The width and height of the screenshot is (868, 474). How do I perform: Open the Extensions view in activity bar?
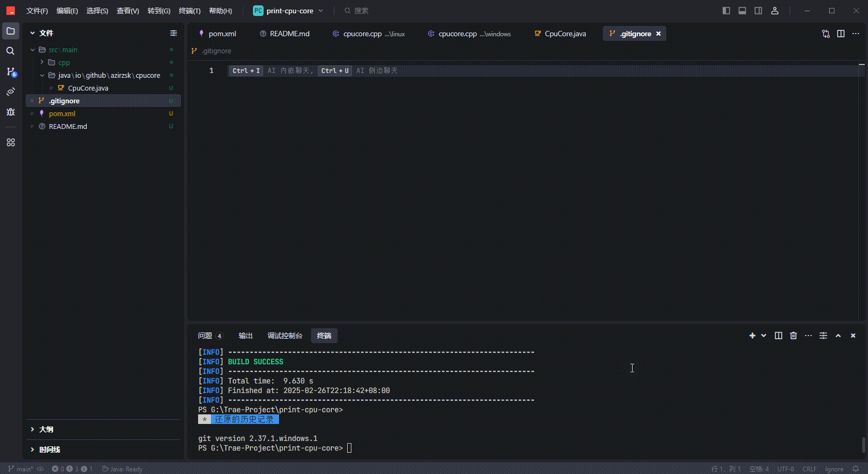pos(11,143)
